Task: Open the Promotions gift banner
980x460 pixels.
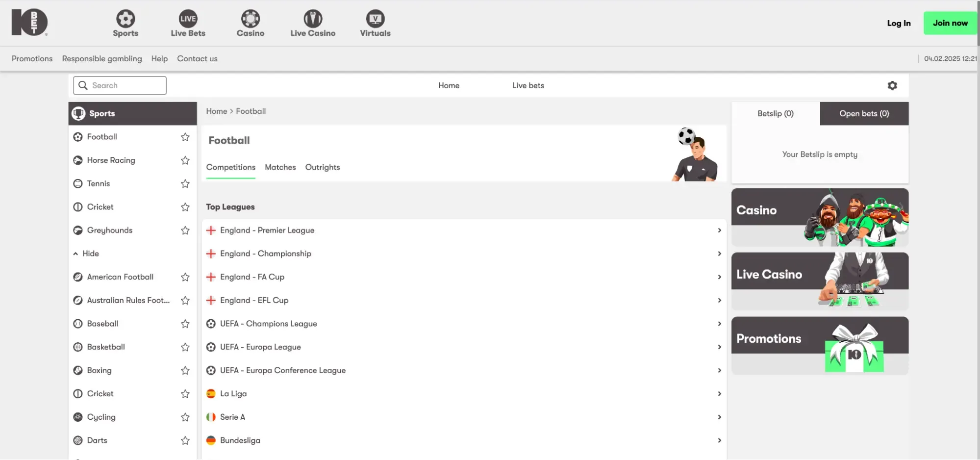Action: [x=820, y=346]
